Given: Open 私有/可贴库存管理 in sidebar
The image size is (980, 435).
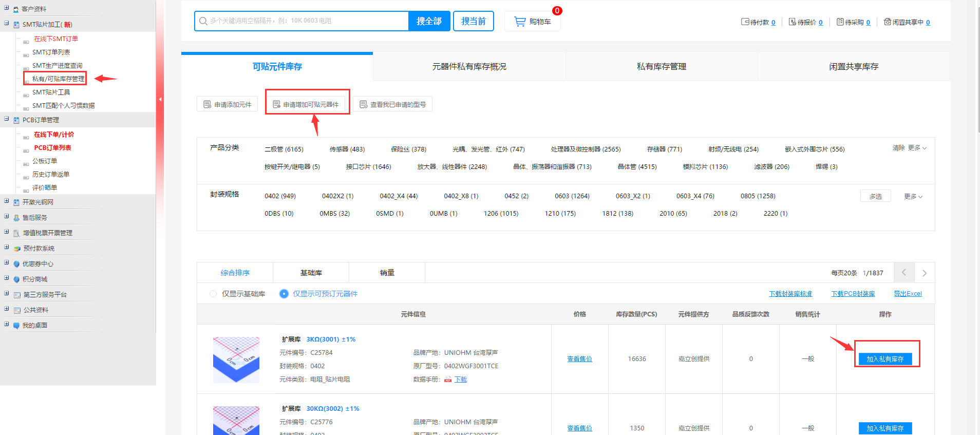Looking at the screenshot, I should click(x=58, y=79).
